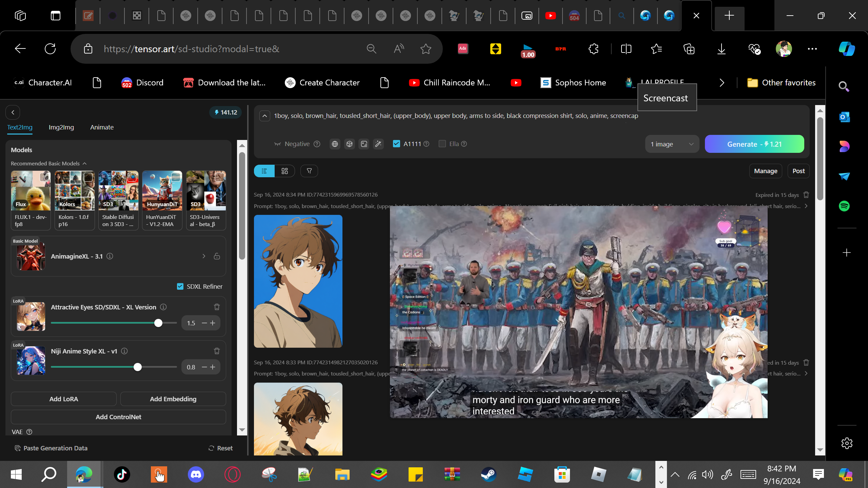The height and width of the screenshot is (488, 868).
Task: Expand full prompt of 8:34 PM generation
Action: (806, 206)
